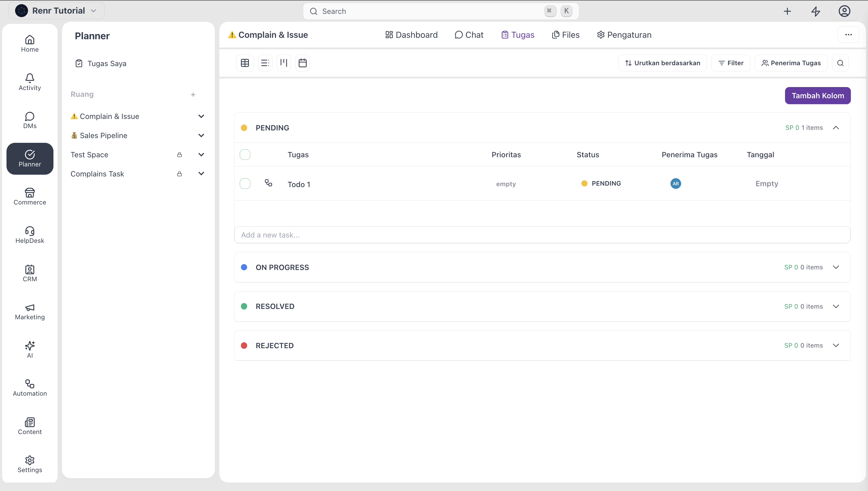The height and width of the screenshot is (491, 868).
Task: Click the Tambah Kolom button
Action: [818, 96]
